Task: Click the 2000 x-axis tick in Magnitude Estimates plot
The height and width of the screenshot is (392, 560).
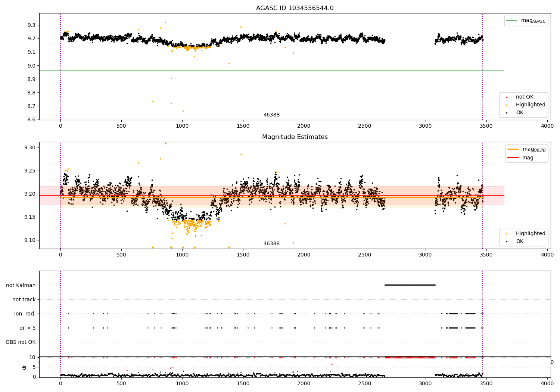Action: tap(304, 255)
